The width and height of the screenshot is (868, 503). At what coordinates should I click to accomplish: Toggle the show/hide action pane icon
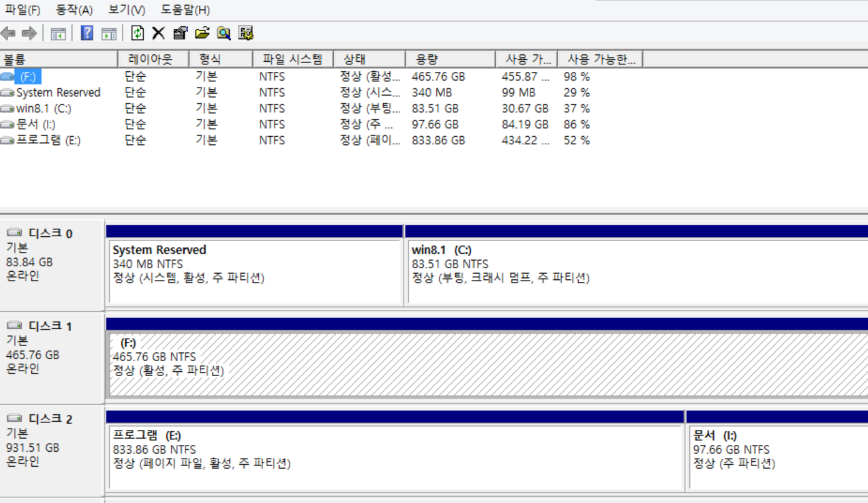109,33
